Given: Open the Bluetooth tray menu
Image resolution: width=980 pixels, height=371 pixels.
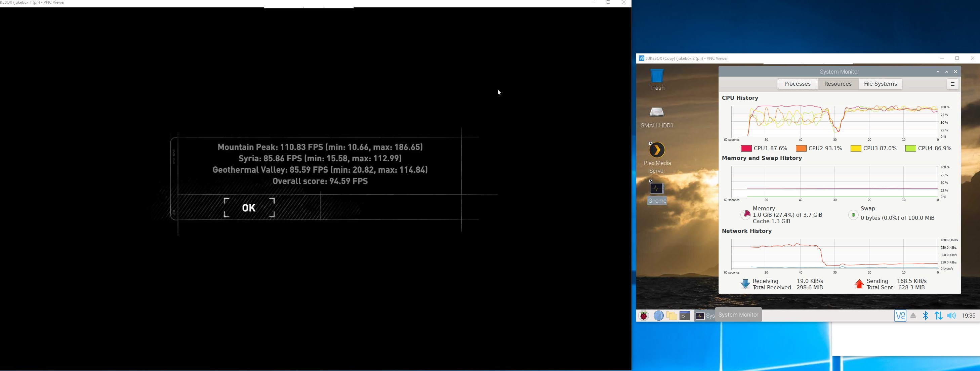Looking at the screenshot, I should pyautogui.click(x=926, y=316).
